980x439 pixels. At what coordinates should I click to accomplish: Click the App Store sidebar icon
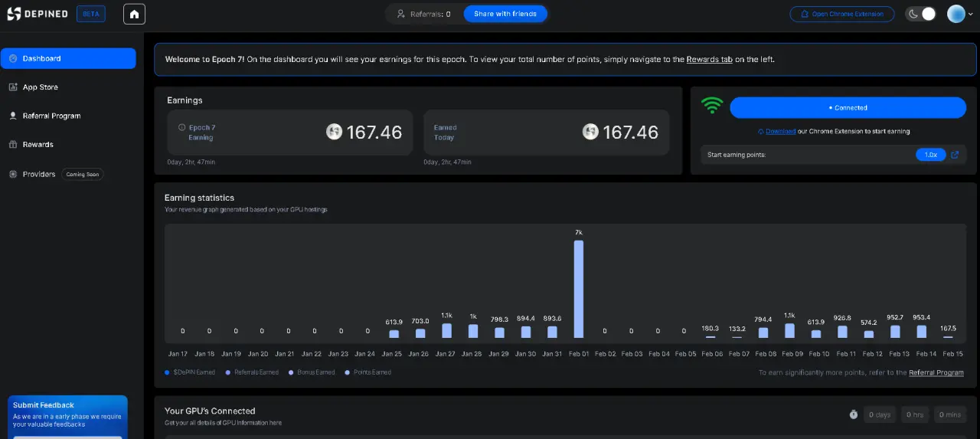click(x=13, y=87)
